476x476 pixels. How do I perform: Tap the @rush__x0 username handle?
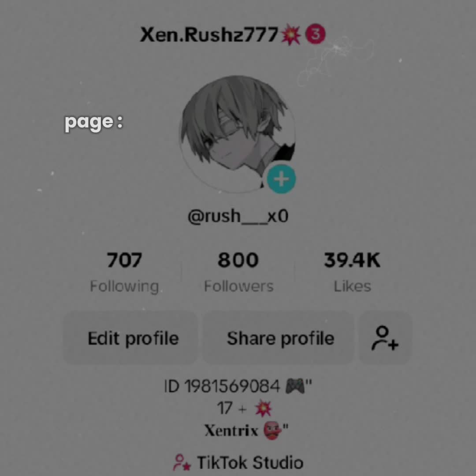pos(238,216)
